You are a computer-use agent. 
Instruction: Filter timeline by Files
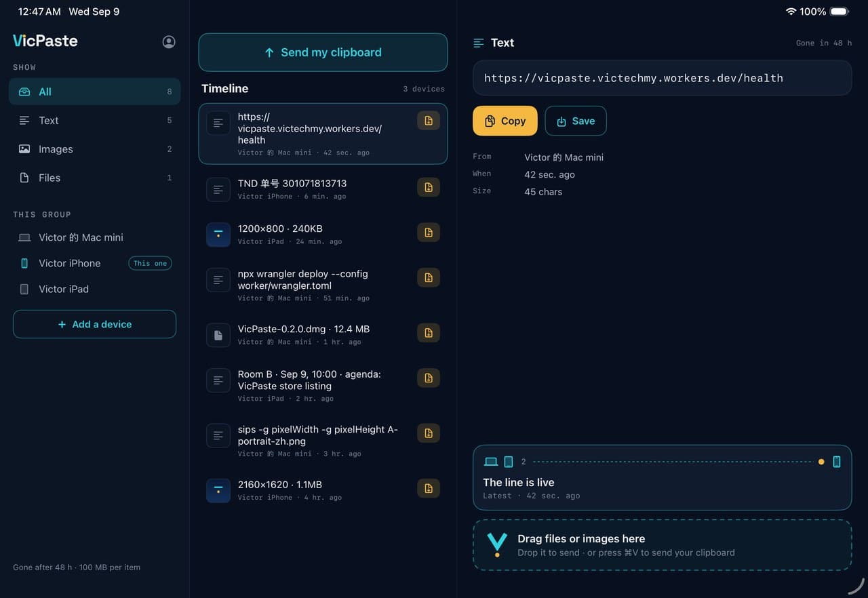pyautogui.click(x=95, y=178)
